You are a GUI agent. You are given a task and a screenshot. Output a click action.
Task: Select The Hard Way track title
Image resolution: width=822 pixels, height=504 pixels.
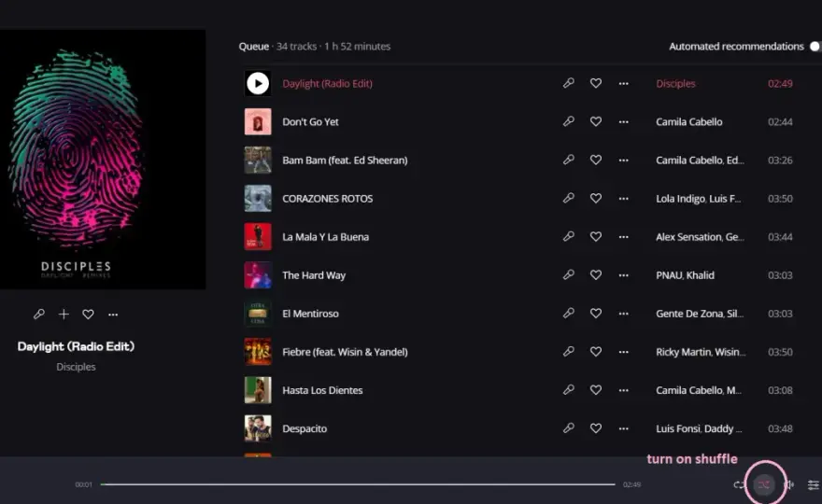click(314, 275)
